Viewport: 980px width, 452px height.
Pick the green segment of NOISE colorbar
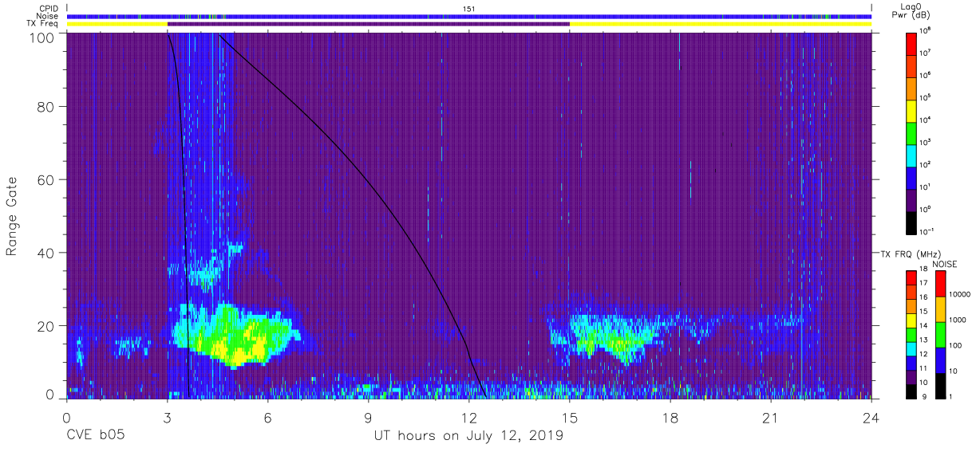[x=939, y=335]
